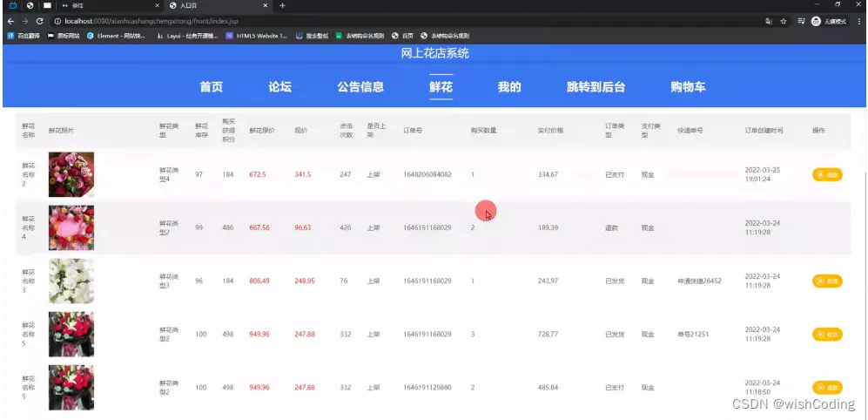Click 收货 button for 申通快递26452 order
This screenshot has height=420, width=868.
(x=827, y=281)
